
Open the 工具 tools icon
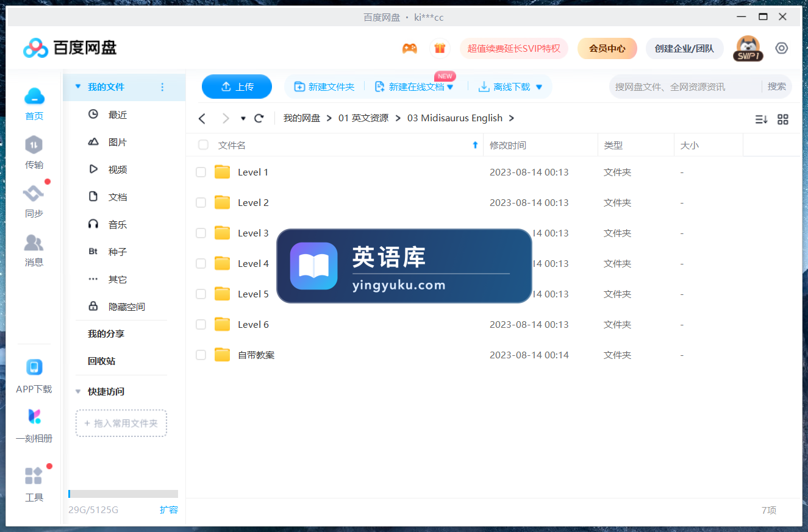tap(34, 475)
